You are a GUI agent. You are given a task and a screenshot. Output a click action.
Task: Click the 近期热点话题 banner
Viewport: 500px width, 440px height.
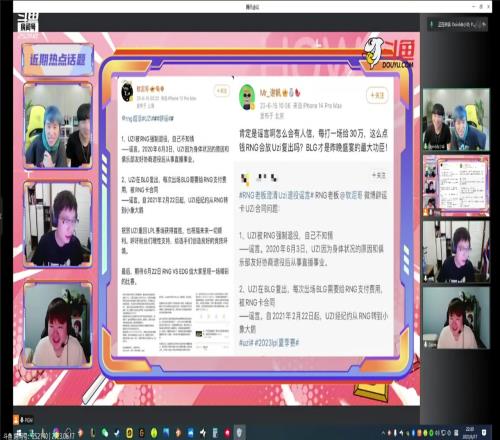(57, 60)
